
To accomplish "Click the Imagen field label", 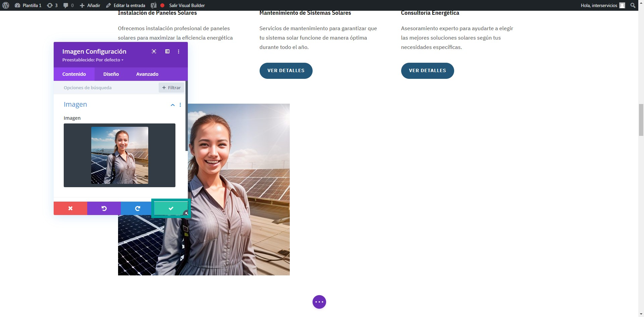I will tap(72, 118).
